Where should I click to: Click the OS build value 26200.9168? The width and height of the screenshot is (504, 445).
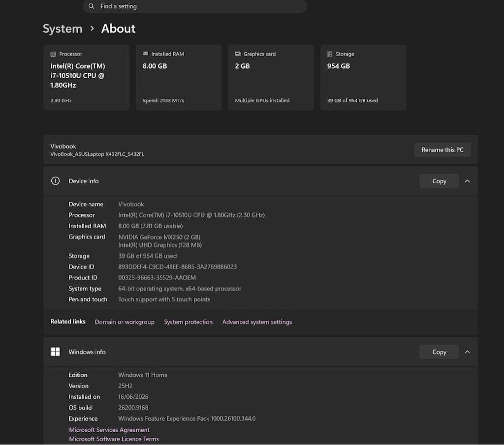pos(133,408)
